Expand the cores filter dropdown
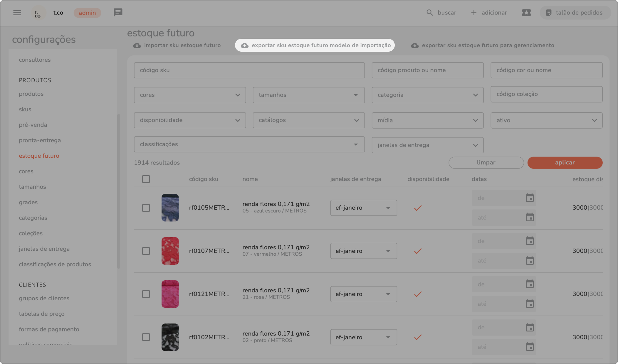The height and width of the screenshot is (364, 618). [190, 95]
